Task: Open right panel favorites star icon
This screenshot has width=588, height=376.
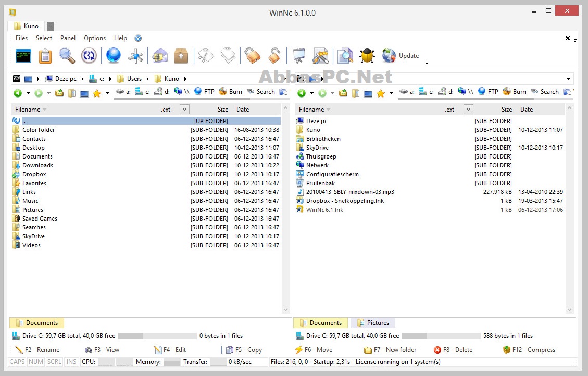Action: coord(381,93)
